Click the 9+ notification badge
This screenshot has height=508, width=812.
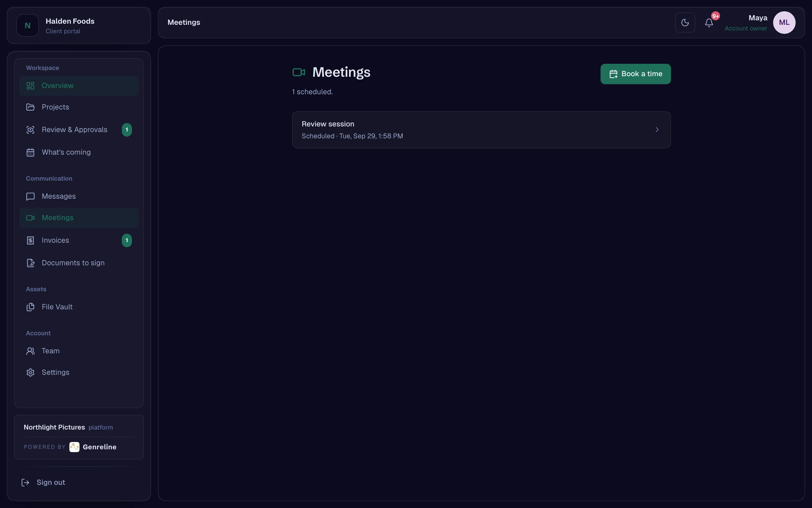715,16
